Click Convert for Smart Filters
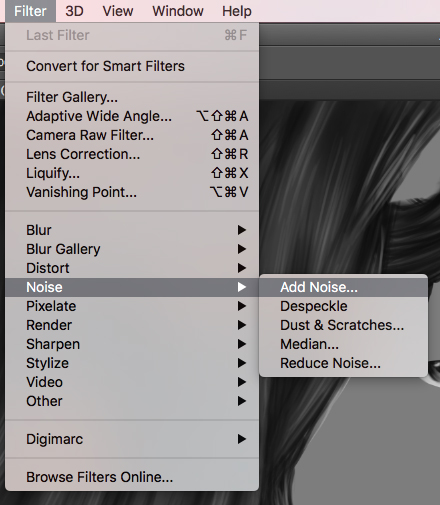The width and height of the screenshot is (440, 505). tap(132, 66)
